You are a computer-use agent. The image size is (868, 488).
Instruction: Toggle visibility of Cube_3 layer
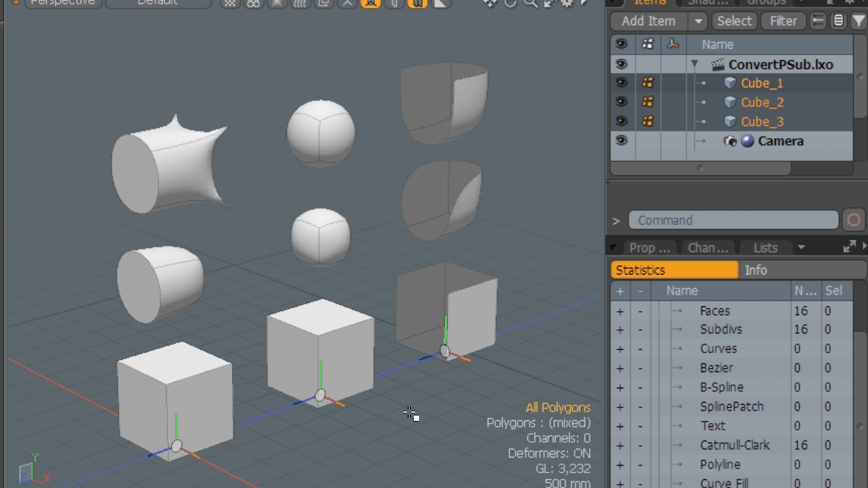click(x=621, y=121)
